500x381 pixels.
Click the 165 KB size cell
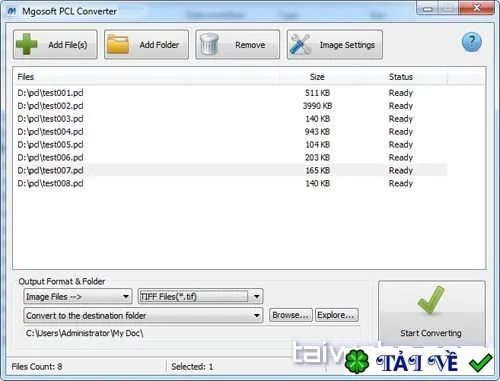coord(318,170)
